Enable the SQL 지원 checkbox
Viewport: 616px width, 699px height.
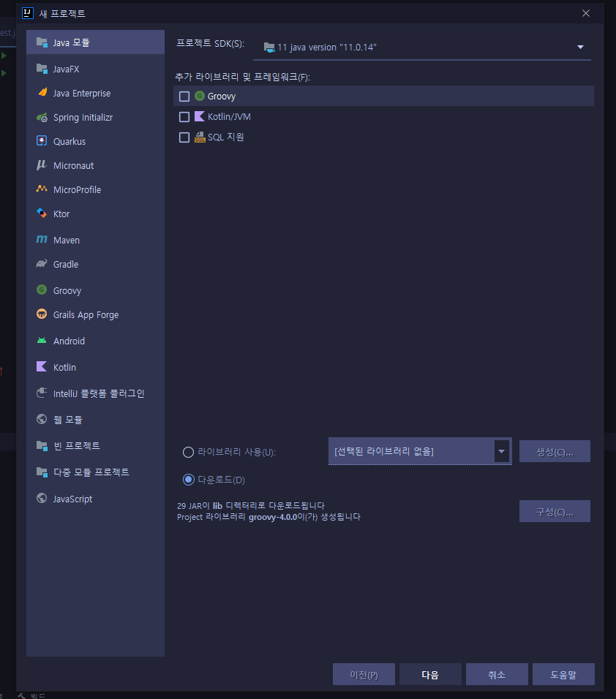(184, 137)
